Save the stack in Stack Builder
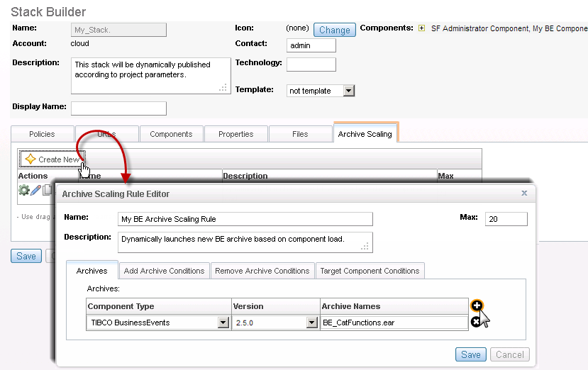This screenshot has height=370, width=588. [x=26, y=256]
